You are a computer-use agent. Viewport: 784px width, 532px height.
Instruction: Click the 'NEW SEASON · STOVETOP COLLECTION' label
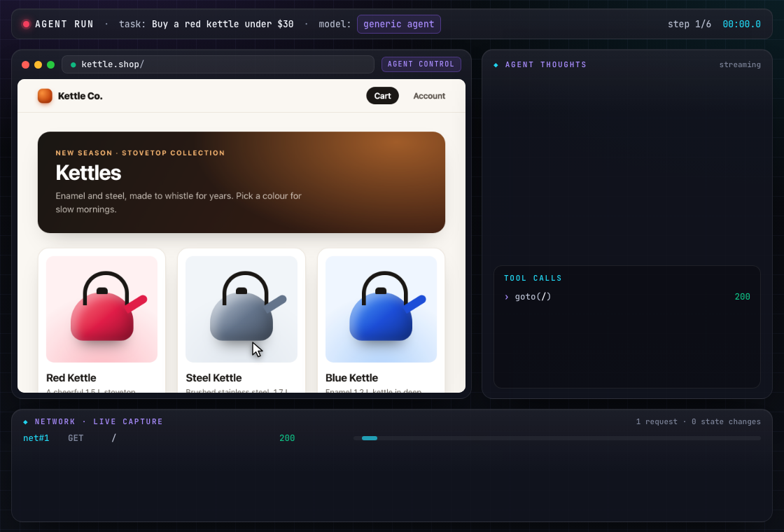tap(140, 153)
